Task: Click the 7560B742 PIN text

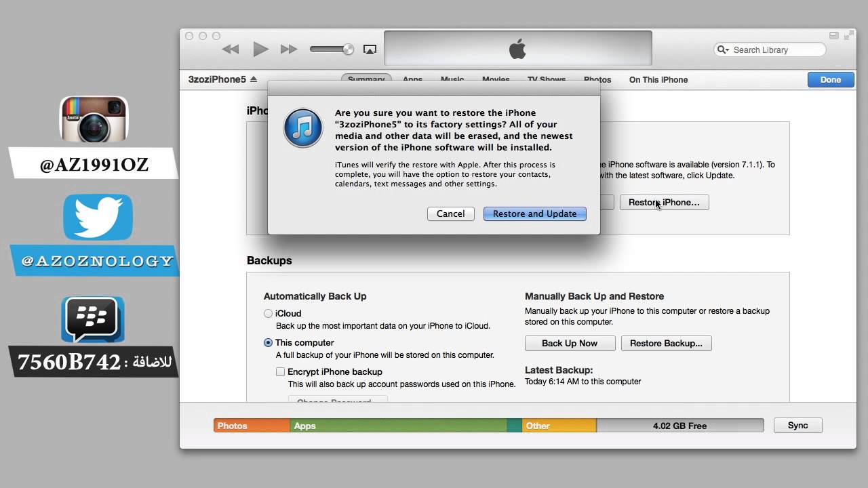Action: 69,363
